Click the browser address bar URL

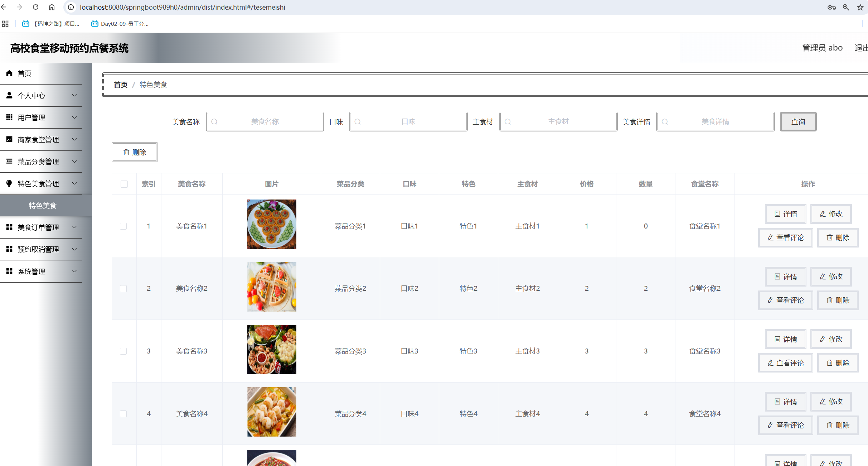click(183, 7)
